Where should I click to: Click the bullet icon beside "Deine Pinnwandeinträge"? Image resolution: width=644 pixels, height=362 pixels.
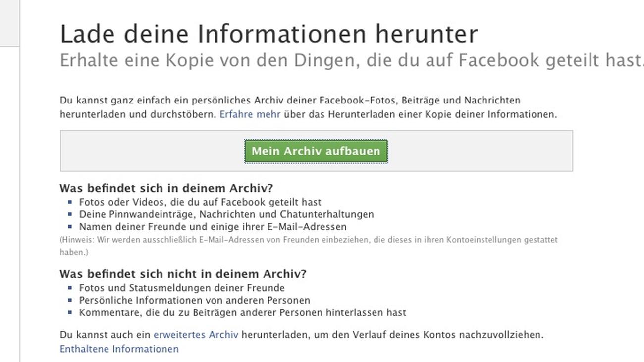[70, 214]
